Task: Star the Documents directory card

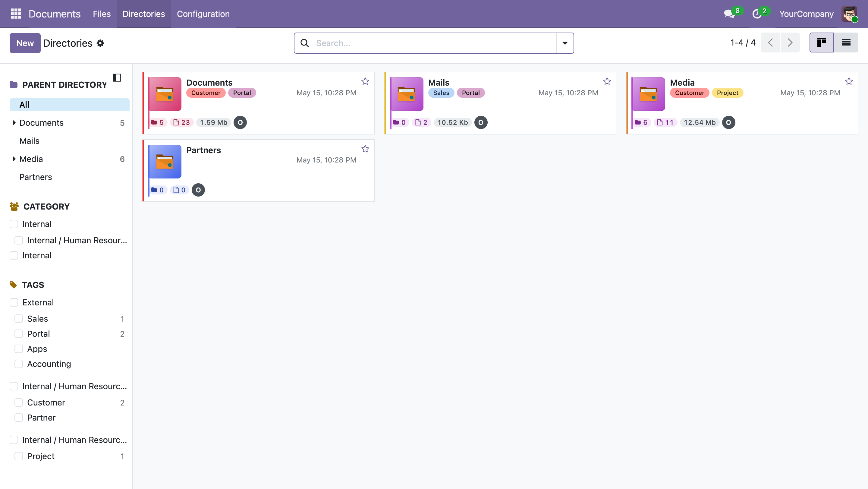Action: point(365,81)
